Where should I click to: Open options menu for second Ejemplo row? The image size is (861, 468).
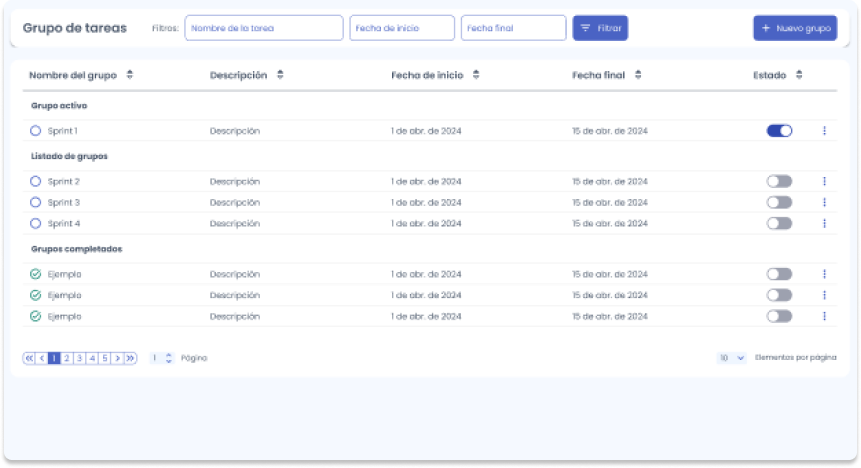(824, 295)
